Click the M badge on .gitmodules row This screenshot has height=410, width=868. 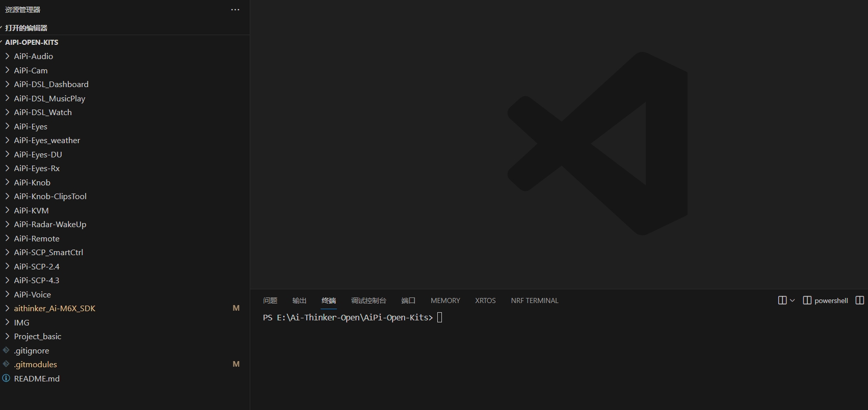236,364
